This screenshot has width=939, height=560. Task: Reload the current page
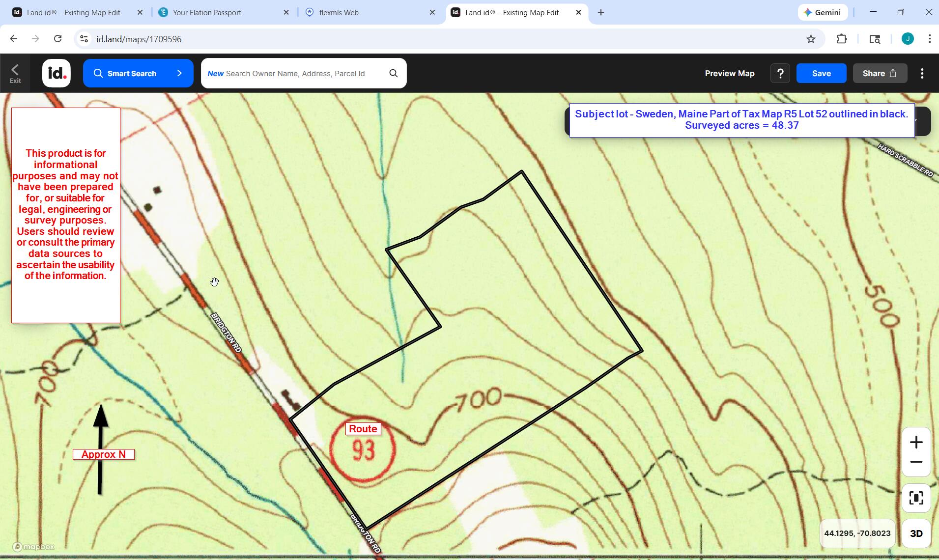(58, 38)
